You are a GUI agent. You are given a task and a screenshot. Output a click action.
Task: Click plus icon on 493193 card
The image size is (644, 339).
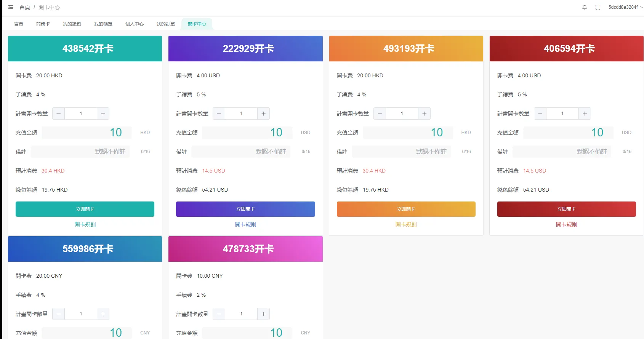424,114
